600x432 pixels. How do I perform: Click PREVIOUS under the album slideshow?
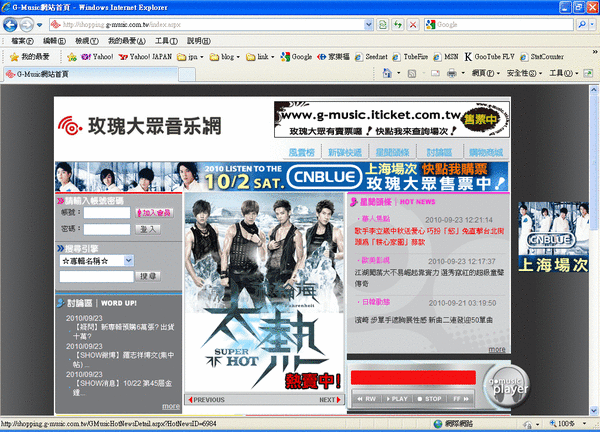point(206,399)
